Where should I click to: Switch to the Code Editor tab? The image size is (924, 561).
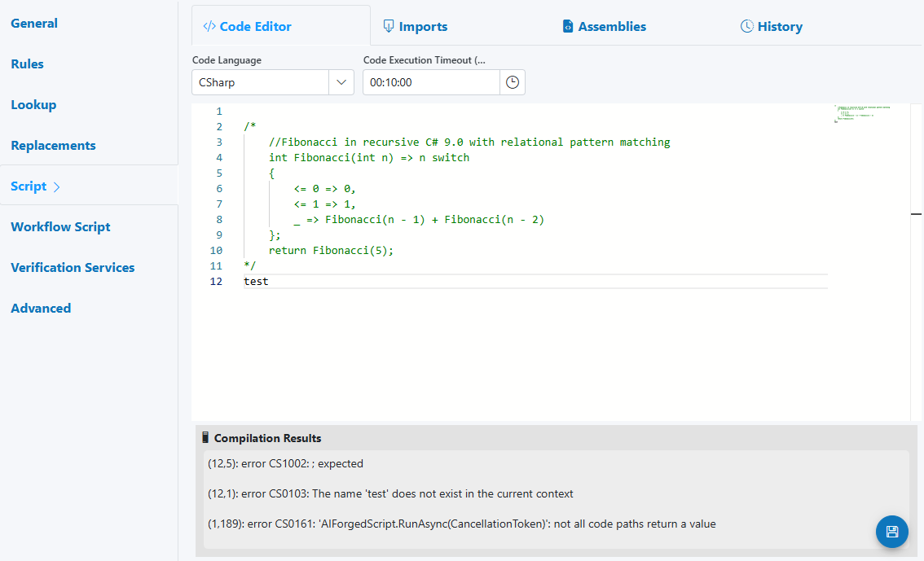[281, 26]
